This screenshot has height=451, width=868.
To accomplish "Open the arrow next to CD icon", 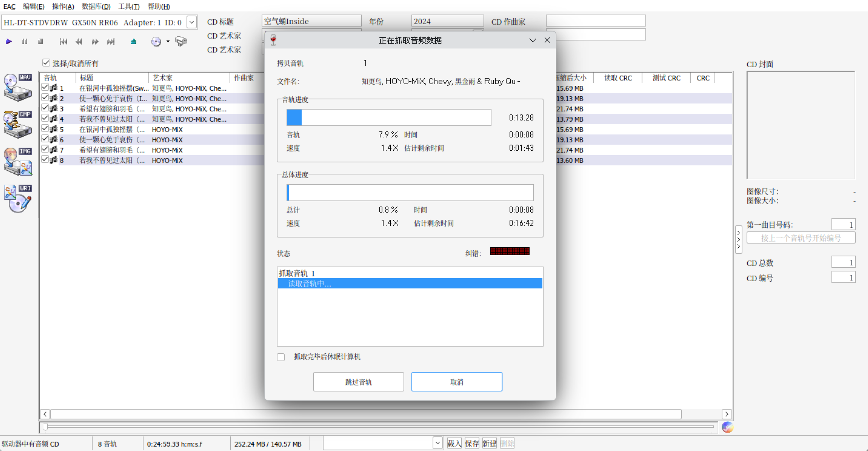I will pyautogui.click(x=168, y=42).
